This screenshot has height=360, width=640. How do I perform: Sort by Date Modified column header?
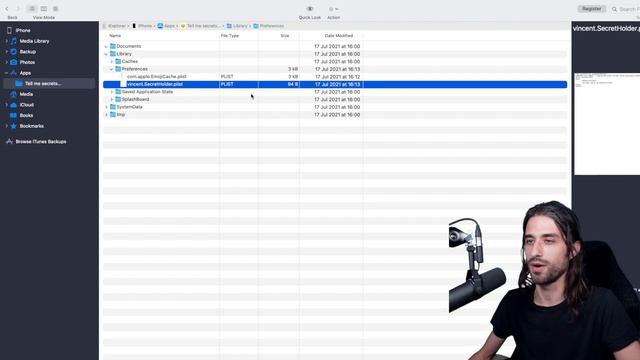339,36
